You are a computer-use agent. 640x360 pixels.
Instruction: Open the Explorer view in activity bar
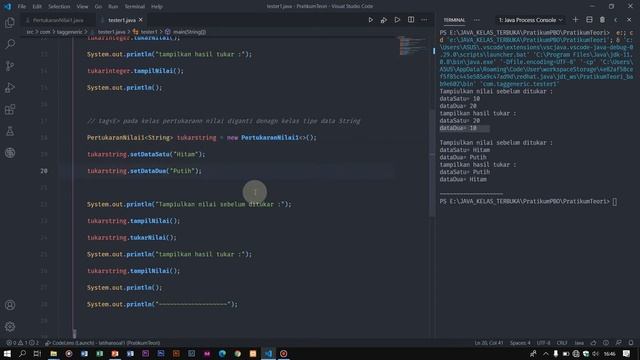coord(10,22)
